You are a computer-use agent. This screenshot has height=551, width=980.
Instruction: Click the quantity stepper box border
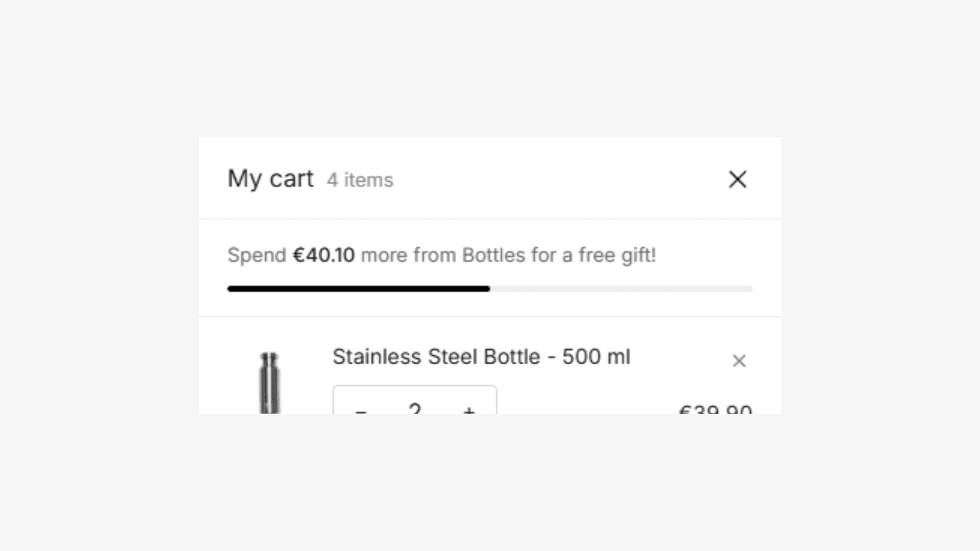pos(415,386)
